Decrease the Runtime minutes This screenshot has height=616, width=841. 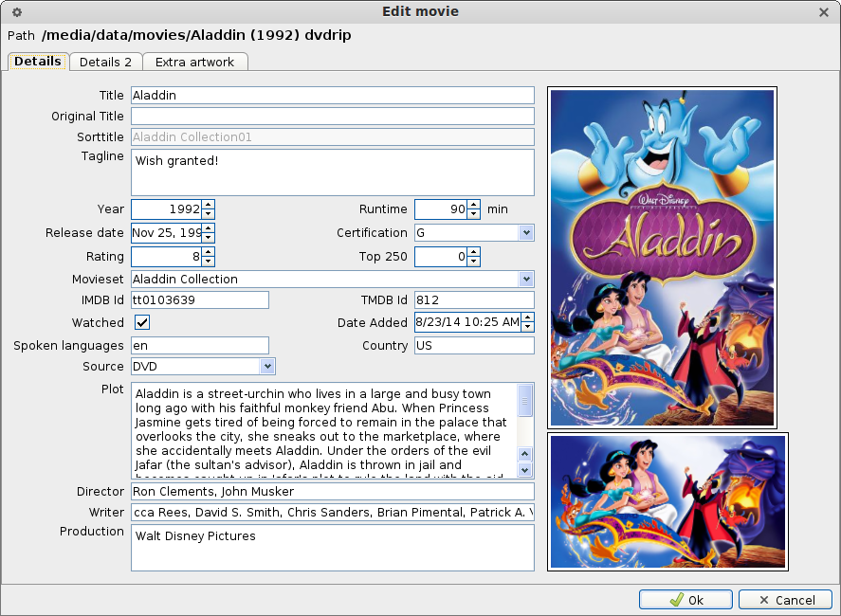tap(474, 214)
